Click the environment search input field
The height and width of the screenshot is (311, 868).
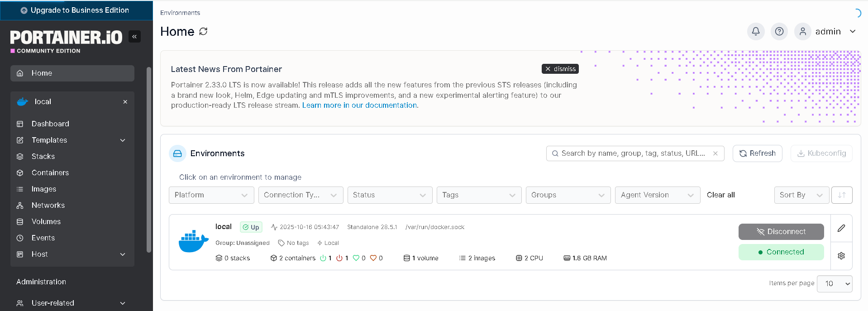point(633,153)
